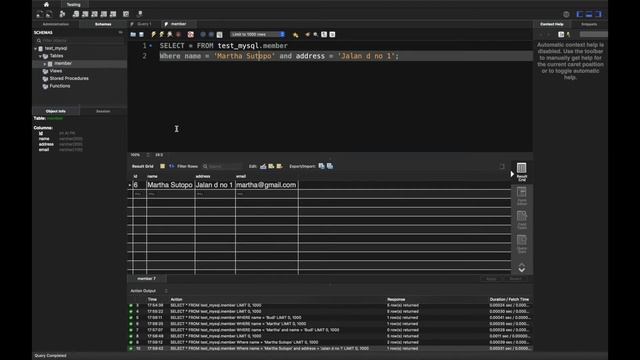Switch to the Schemas tab
This screenshot has height=360, width=640.
click(103, 24)
